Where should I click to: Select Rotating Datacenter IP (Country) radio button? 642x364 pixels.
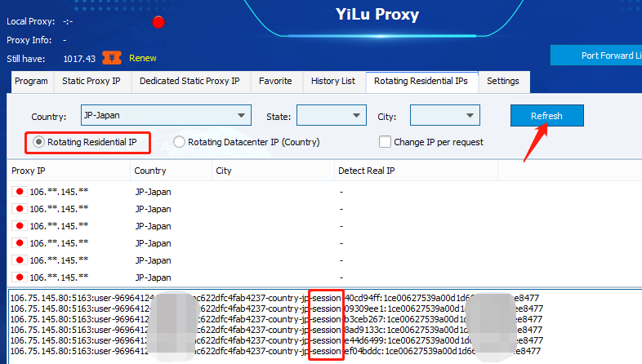pos(179,142)
